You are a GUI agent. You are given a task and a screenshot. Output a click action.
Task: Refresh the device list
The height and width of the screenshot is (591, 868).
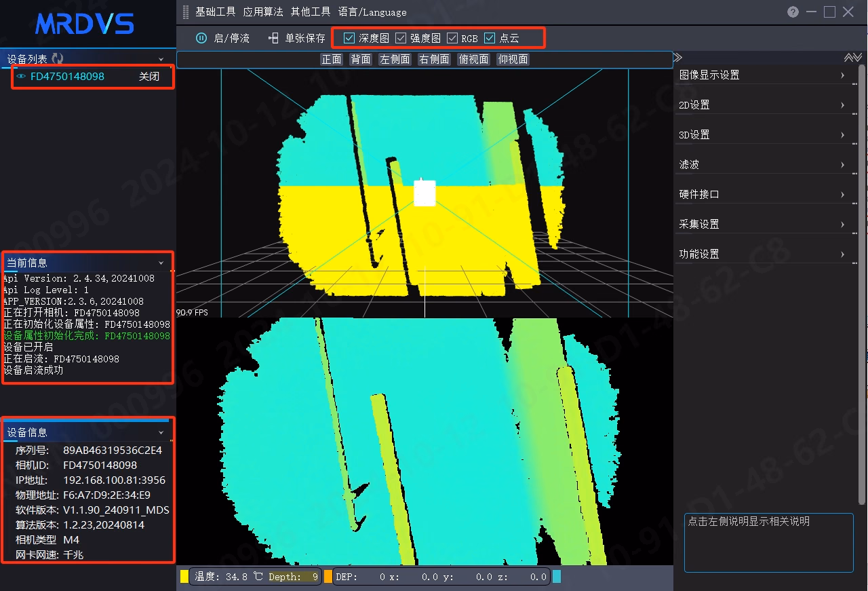point(58,59)
